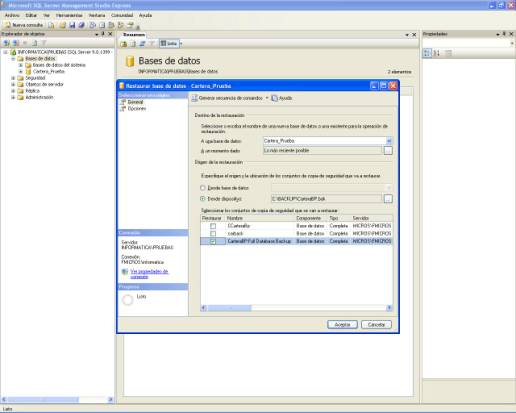Click the Open File folder icon
The width and height of the screenshot is (516, 413).
62,25
